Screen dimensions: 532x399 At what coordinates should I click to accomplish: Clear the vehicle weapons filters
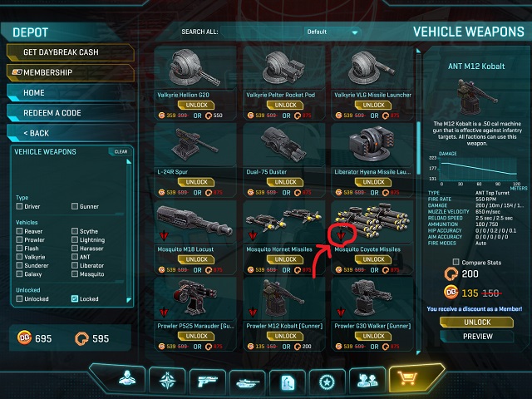tap(120, 151)
